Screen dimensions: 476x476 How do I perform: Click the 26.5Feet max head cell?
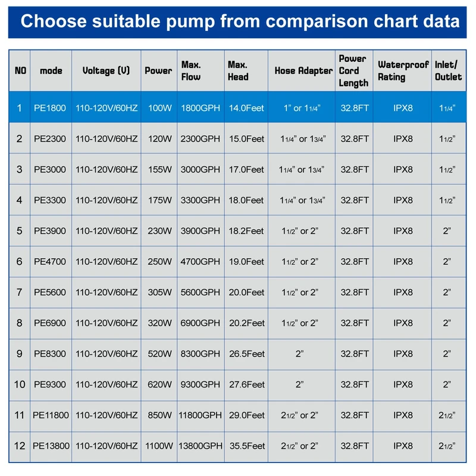click(246, 353)
